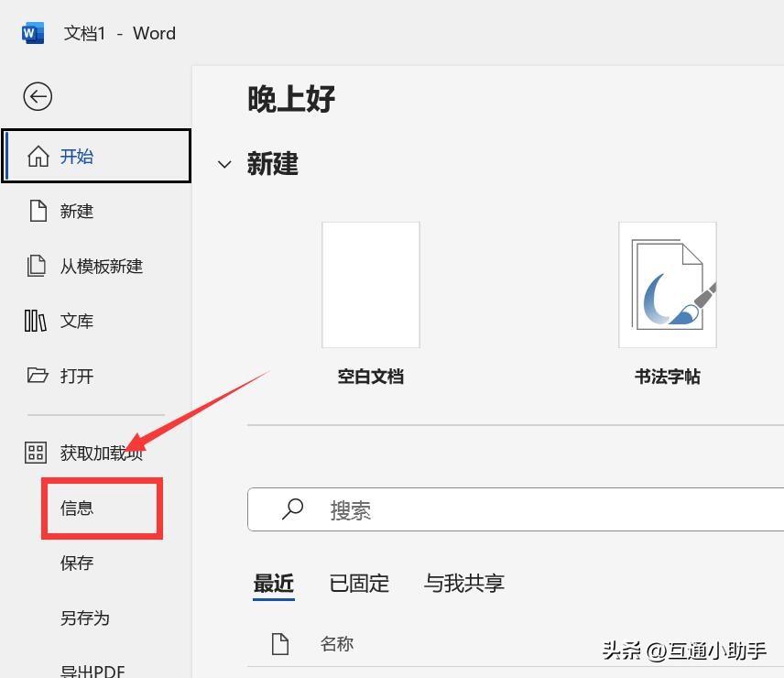
Task: Select the 获取加载项 add-ins icon
Action: click(34, 452)
